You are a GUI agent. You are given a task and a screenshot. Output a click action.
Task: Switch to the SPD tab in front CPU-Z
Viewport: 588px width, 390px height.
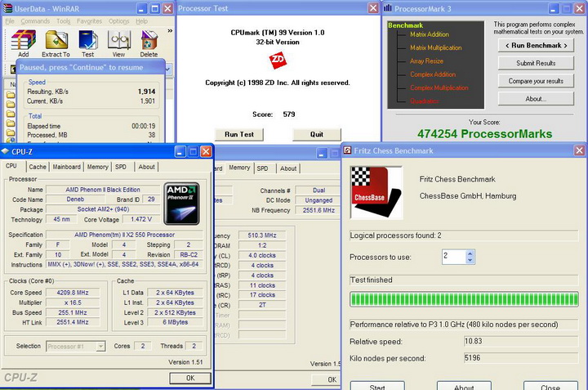click(121, 167)
